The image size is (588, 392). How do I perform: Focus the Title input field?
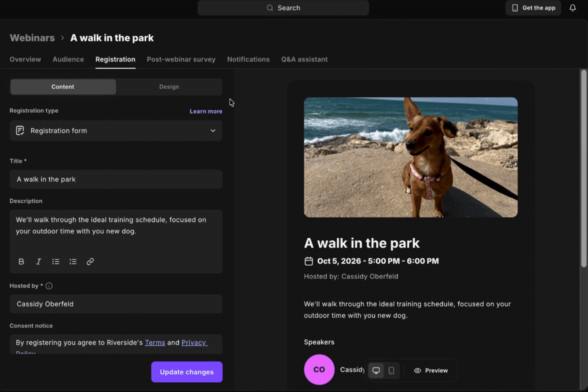tap(116, 180)
